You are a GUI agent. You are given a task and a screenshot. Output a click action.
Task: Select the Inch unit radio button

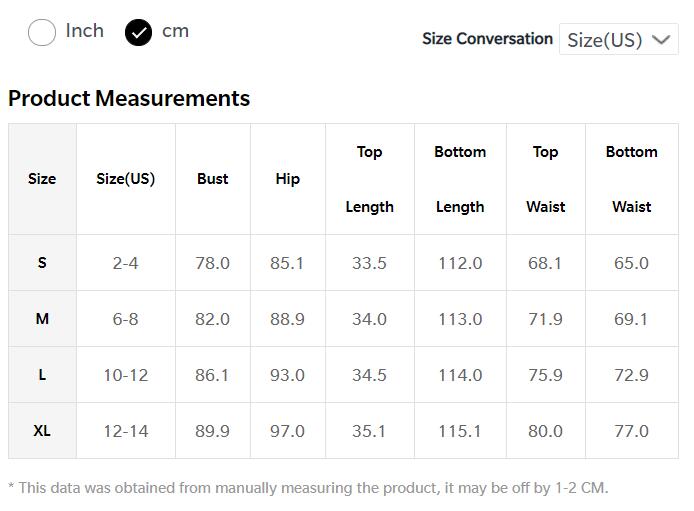[x=42, y=32]
